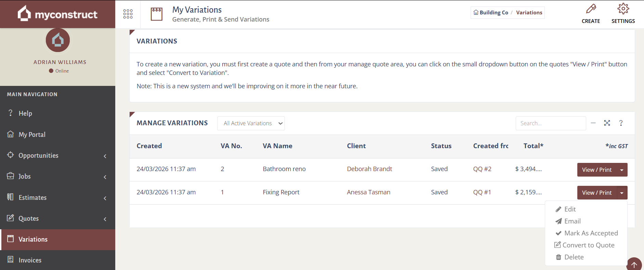Select Delete in the dropdown menu

pos(574,257)
